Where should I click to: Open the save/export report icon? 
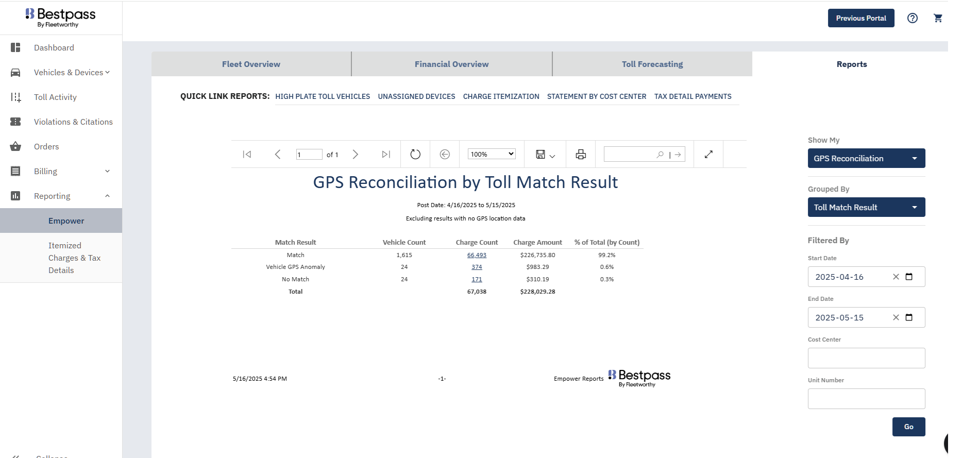pos(545,155)
